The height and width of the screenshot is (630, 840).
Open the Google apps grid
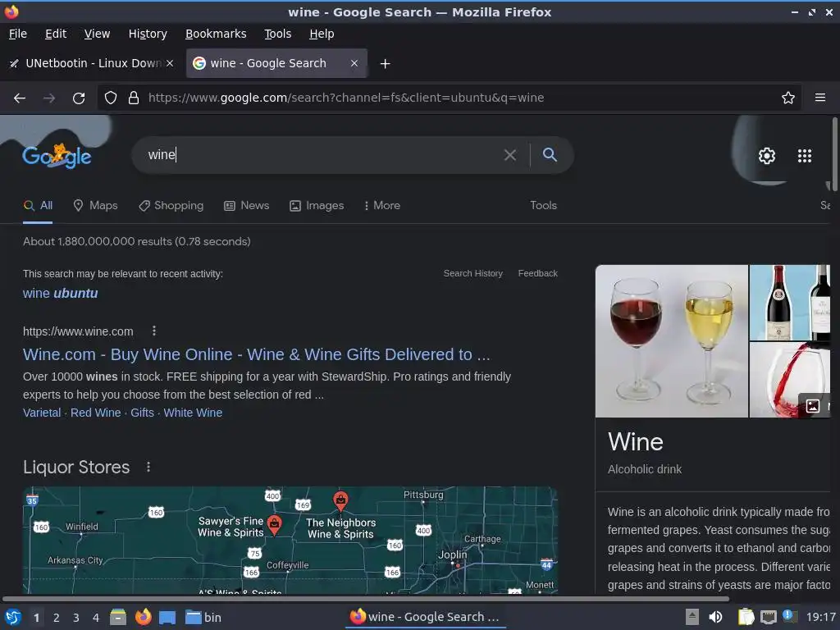click(805, 156)
